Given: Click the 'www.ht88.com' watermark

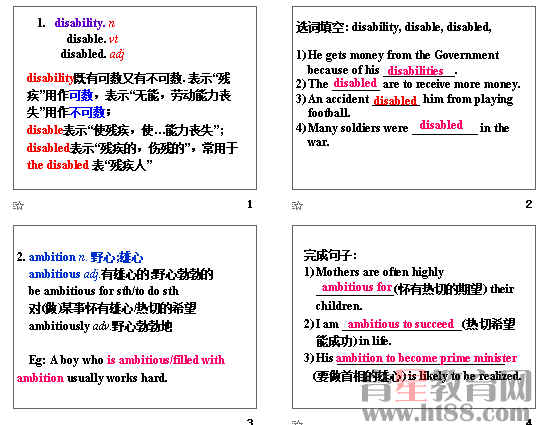Looking at the screenshot, I should [447, 414].
